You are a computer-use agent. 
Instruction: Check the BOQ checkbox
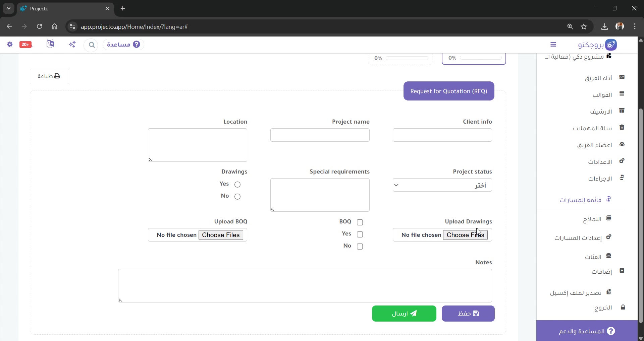point(360,222)
